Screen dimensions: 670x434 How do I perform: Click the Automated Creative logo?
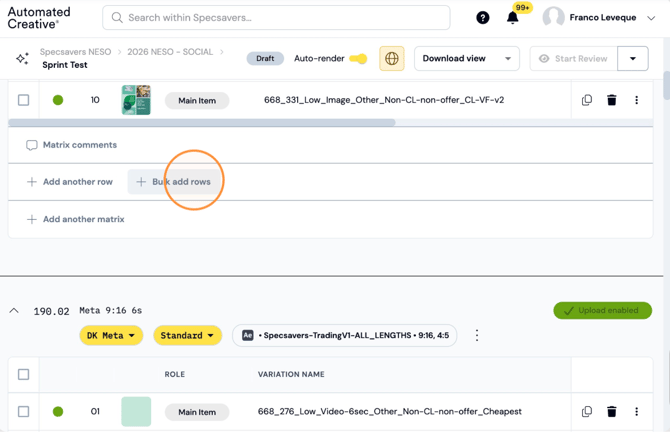[39, 18]
